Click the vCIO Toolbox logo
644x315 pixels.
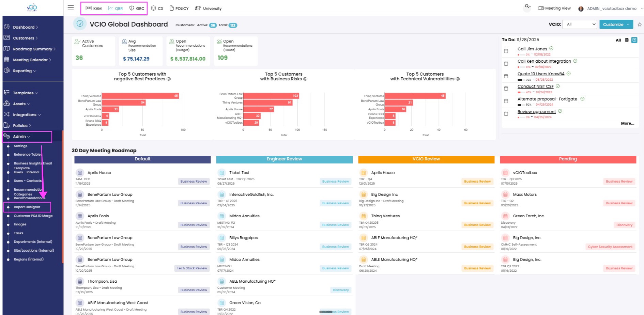(x=32, y=7)
